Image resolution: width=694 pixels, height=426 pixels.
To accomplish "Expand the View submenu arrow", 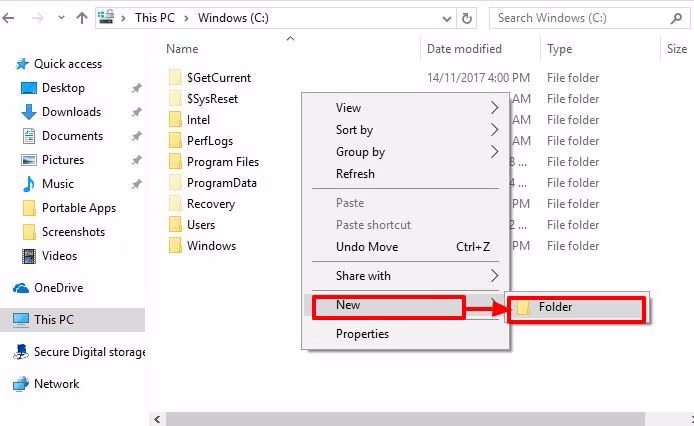I will click(x=494, y=108).
